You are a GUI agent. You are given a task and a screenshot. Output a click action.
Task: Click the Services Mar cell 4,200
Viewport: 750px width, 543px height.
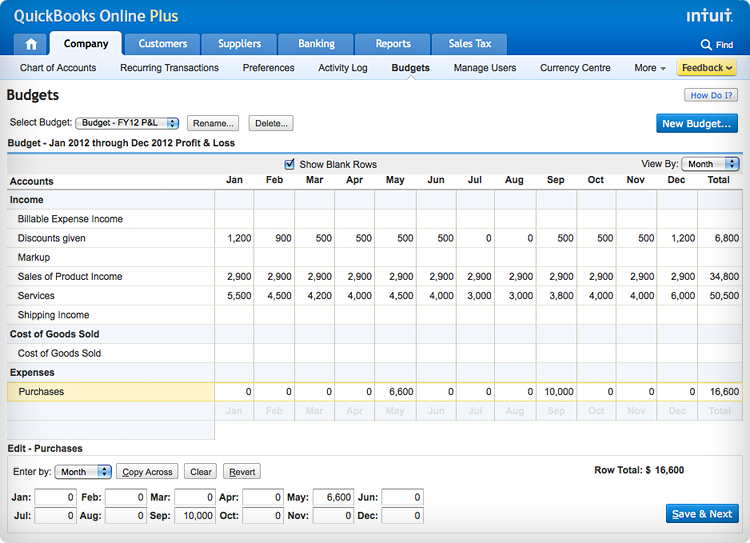coord(314,296)
